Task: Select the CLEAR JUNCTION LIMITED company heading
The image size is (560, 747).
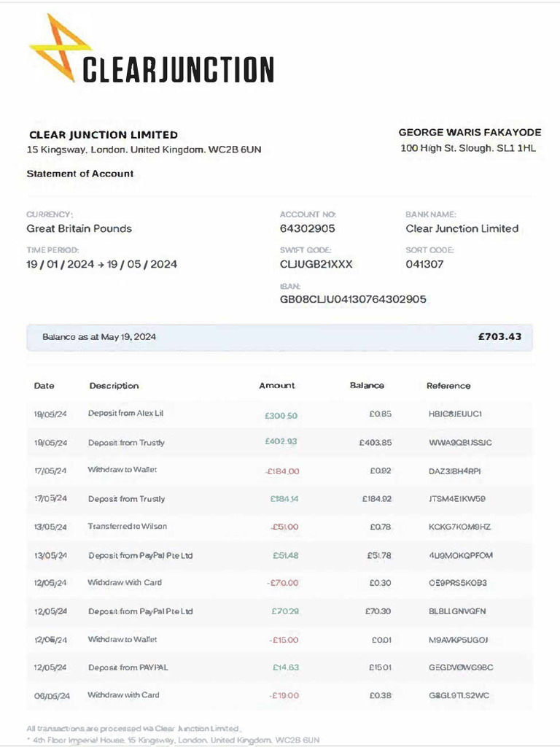Action: [104, 135]
